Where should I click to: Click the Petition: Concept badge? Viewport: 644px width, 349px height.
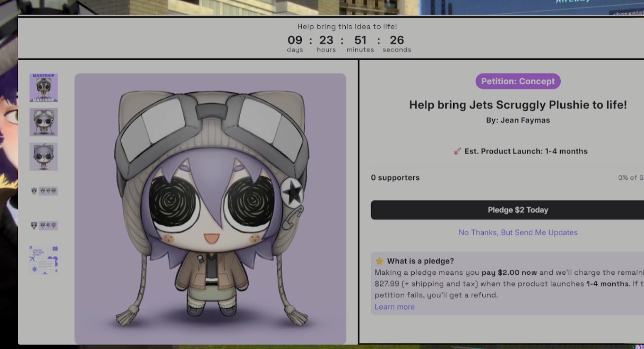pyautogui.click(x=518, y=81)
